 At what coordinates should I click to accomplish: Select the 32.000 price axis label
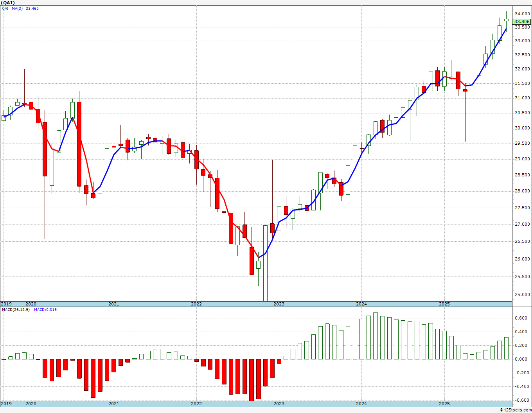point(523,69)
